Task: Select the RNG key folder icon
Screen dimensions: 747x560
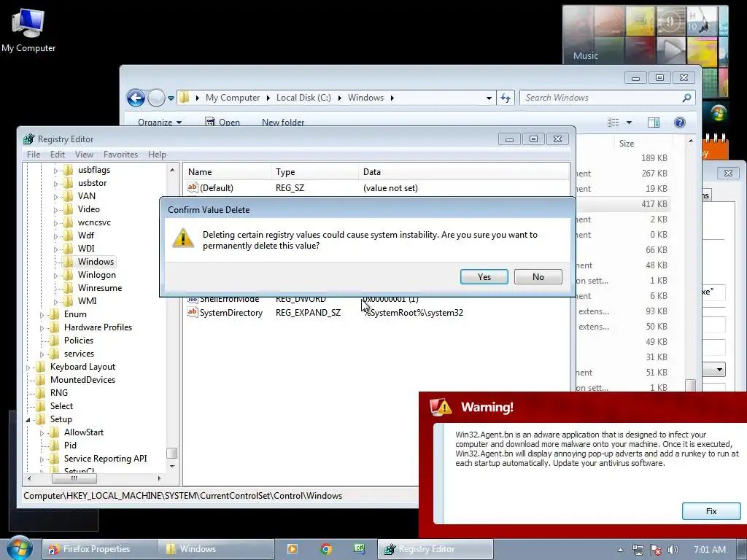Action: (x=41, y=393)
